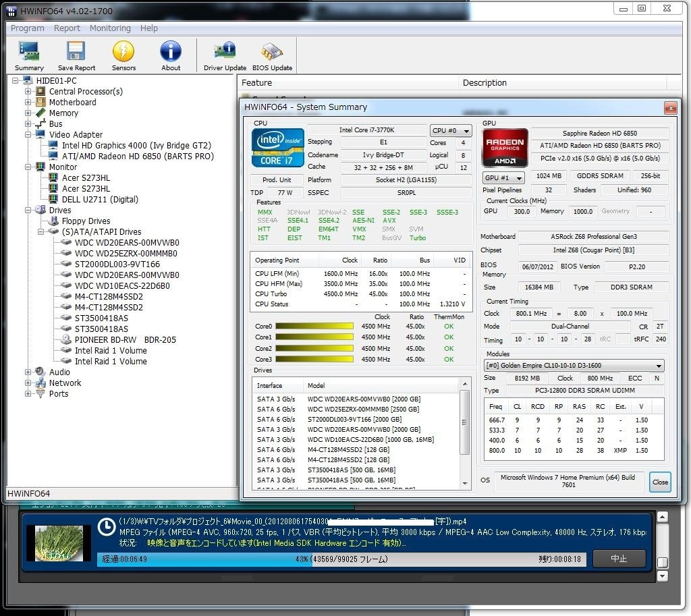Expand the Audio node
Screen dimensions: 691x616
click(28, 372)
